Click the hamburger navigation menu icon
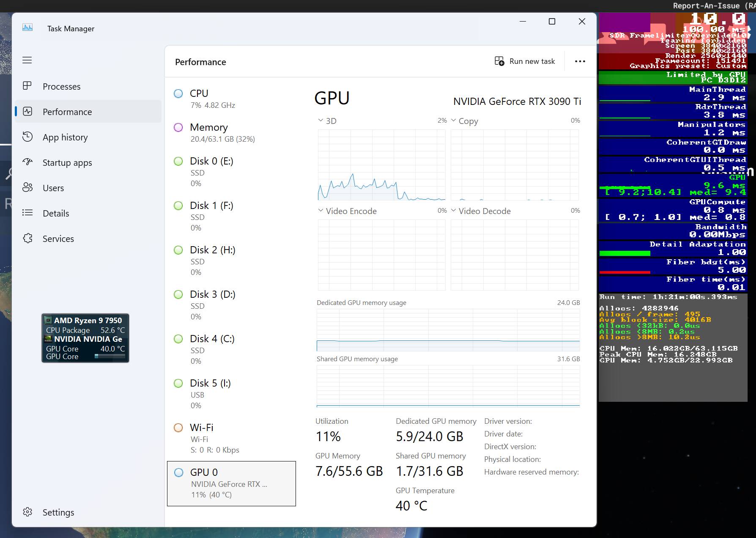Viewport: 756px width, 538px height. coord(27,60)
